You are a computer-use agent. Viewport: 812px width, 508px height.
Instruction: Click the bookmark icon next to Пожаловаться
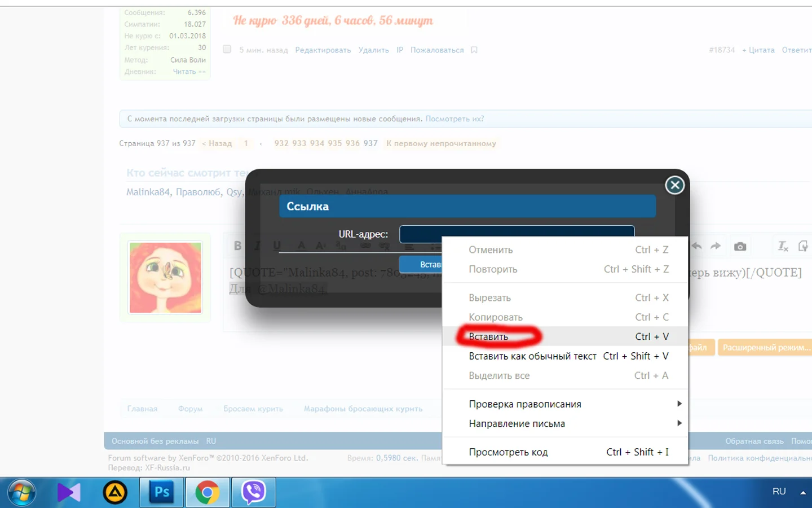(x=474, y=50)
